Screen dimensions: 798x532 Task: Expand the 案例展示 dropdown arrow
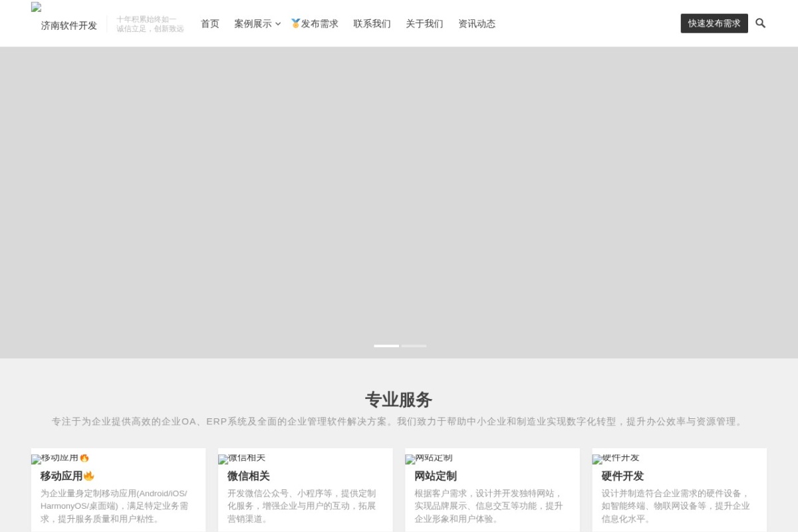(x=278, y=24)
